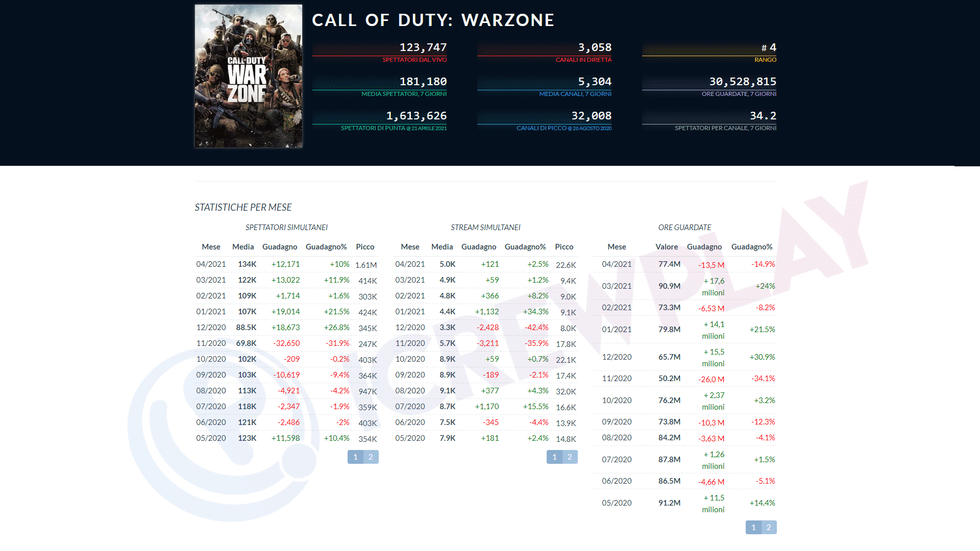
Task: Click -2,428 in 12/2020 streams row
Action: 487,328
